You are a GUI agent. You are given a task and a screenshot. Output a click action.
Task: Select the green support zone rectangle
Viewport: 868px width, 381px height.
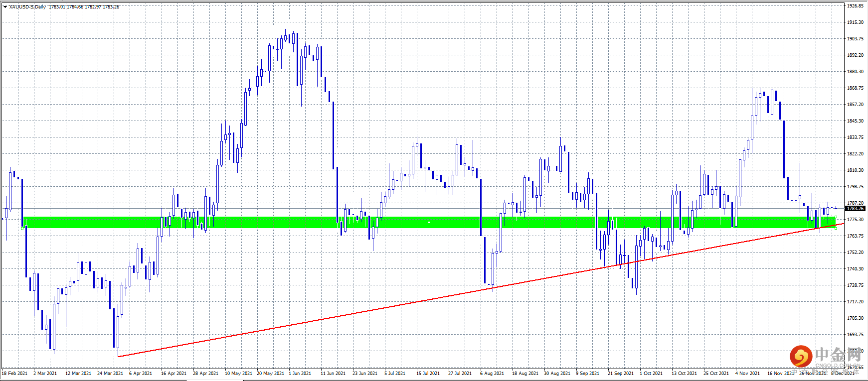click(429, 222)
